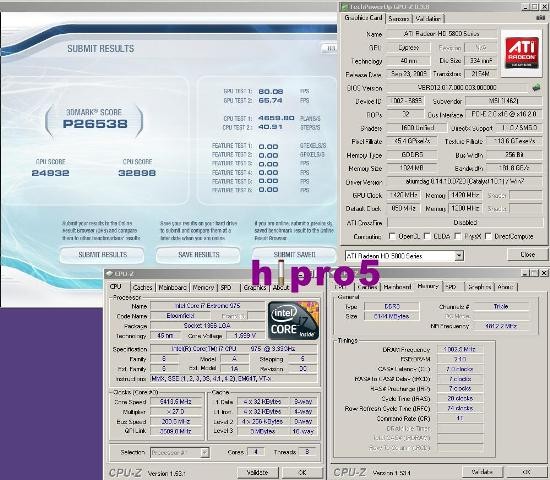Open the processor Selection dropdown in CPU-Z
The image size is (550, 480).
pos(205,452)
